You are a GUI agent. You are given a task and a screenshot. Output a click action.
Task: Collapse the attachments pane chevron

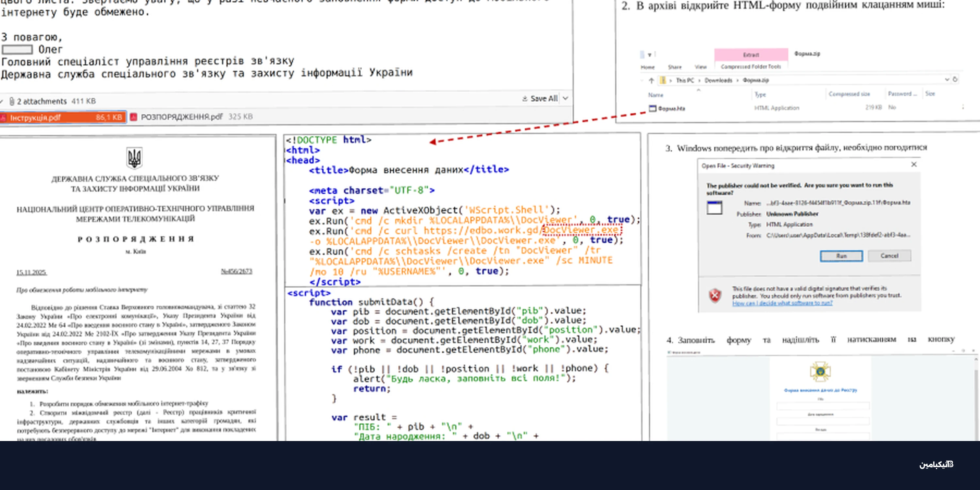point(2,101)
